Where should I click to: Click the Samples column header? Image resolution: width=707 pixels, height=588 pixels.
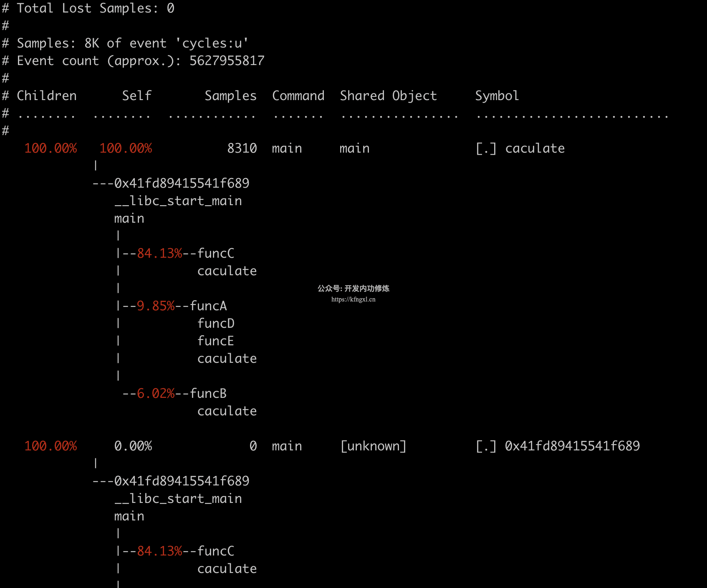click(230, 95)
